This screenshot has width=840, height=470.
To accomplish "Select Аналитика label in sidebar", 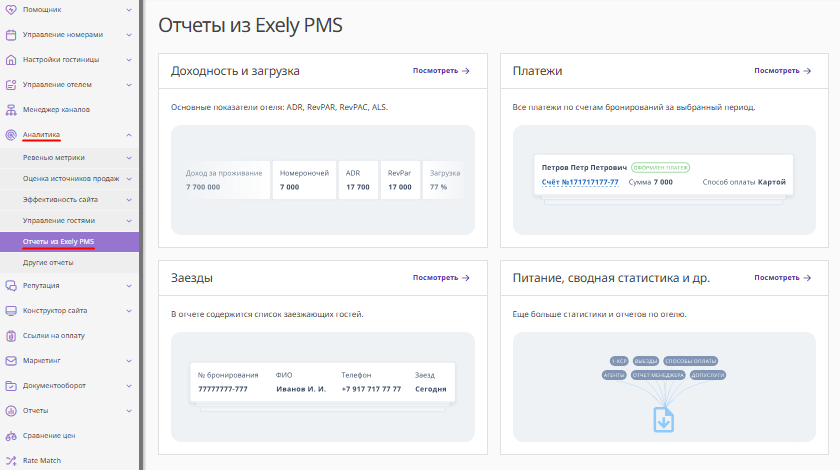I will coord(41,135).
